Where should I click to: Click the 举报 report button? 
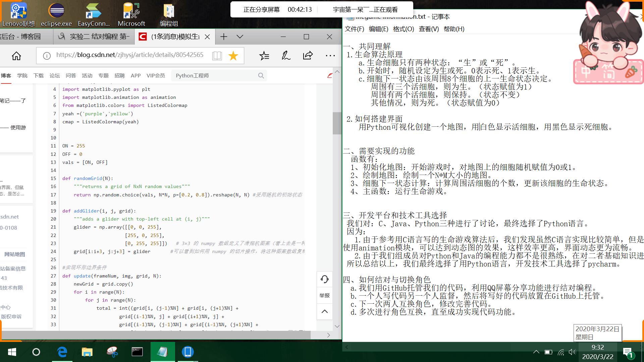324,295
